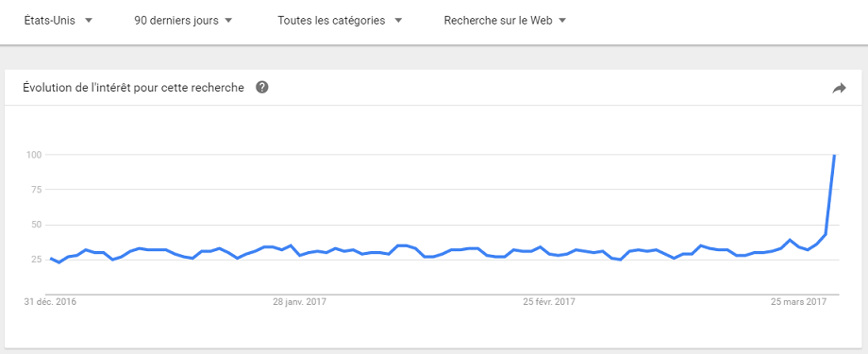This screenshot has height=354, width=868.
Task: Click the dropdown arrow beside États-Unis
Action: [x=88, y=21]
